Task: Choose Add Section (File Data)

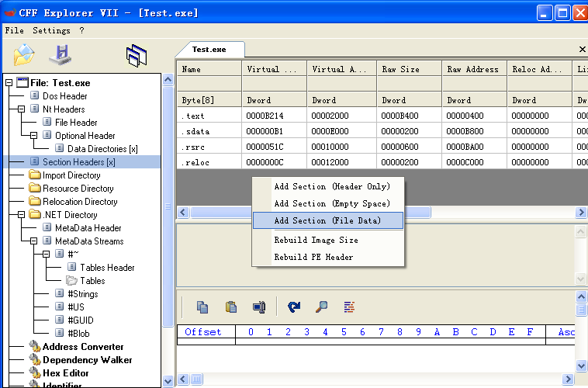Action: point(328,220)
